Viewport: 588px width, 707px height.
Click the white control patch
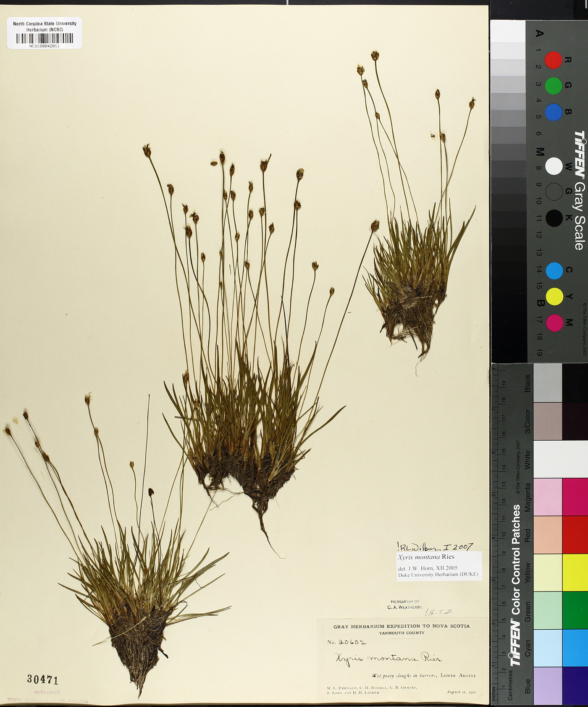(x=561, y=459)
